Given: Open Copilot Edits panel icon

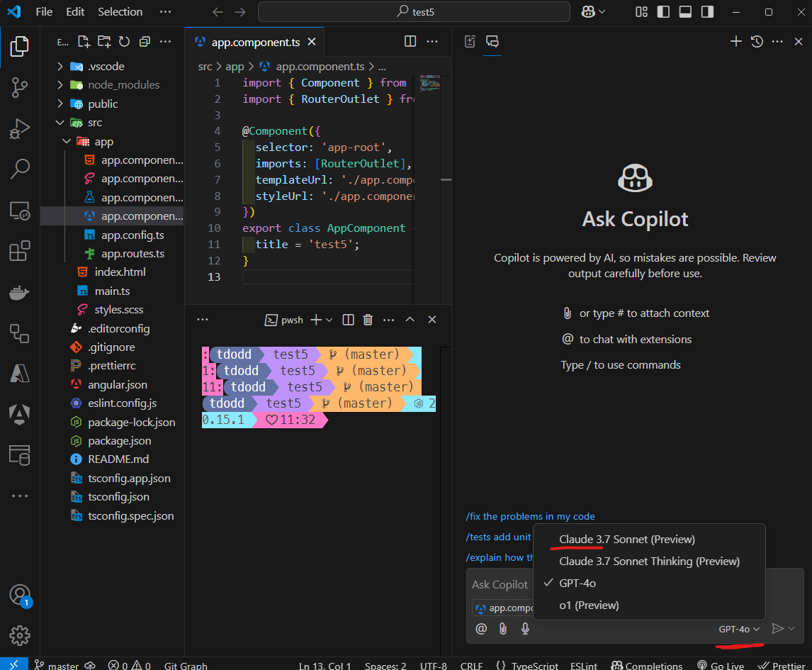Looking at the screenshot, I should click(470, 41).
